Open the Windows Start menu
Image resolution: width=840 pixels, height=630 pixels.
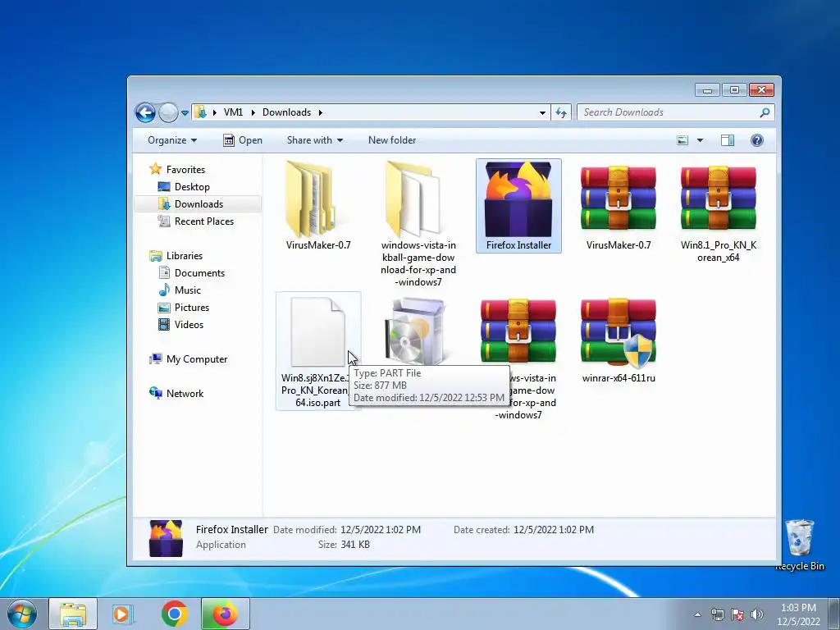click(x=22, y=614)
